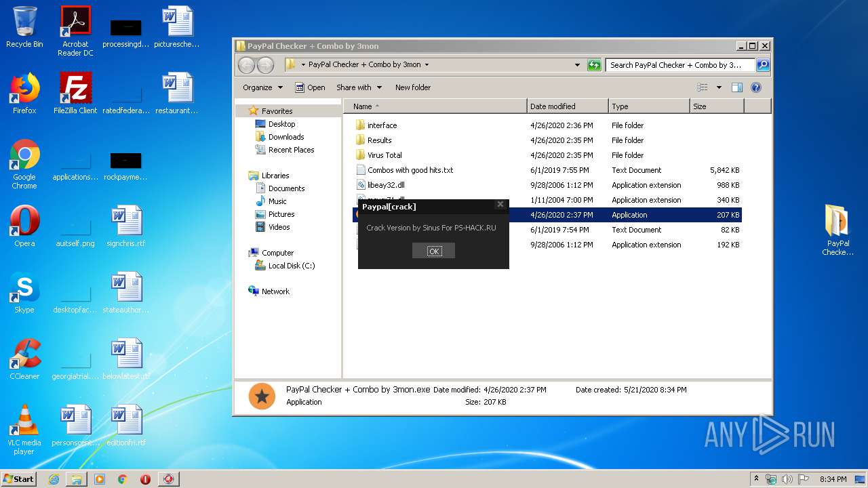868x488 pixels.
Task: Click the search box in Explorer
Action: (x=680, y=65)
